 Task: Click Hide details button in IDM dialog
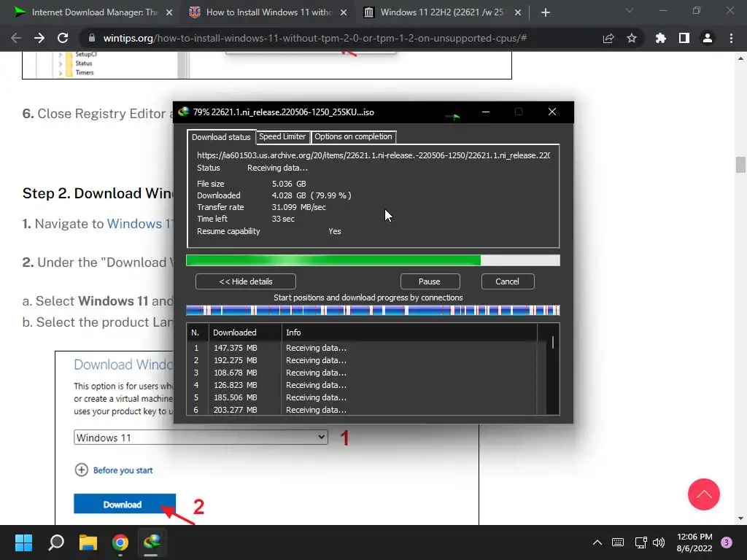point(246,281)
